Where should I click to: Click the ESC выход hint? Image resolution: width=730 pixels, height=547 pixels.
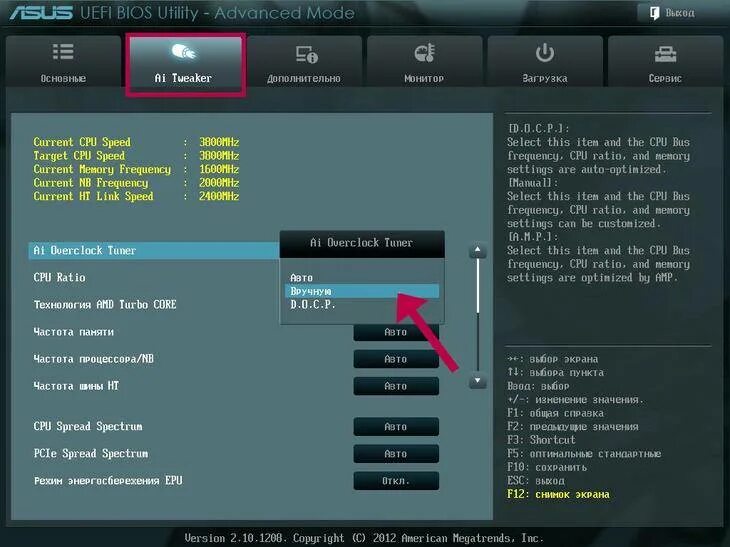(x=536, y=480)
